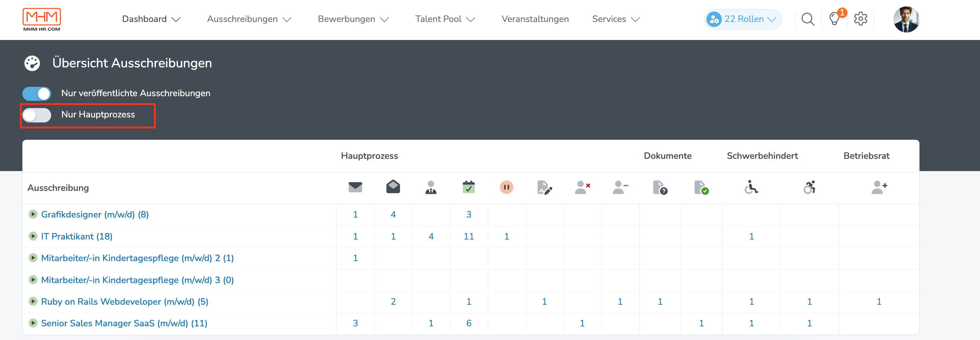The image size is (980, 340).
Task: Click the document question mark icon
Action: pyautogui.click(x=660, y=187)
